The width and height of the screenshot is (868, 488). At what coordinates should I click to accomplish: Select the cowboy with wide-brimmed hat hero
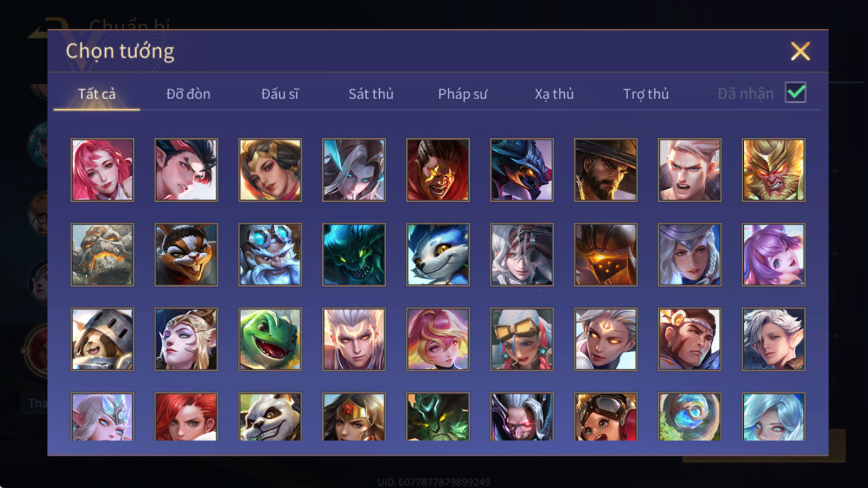tap(605, 170)
